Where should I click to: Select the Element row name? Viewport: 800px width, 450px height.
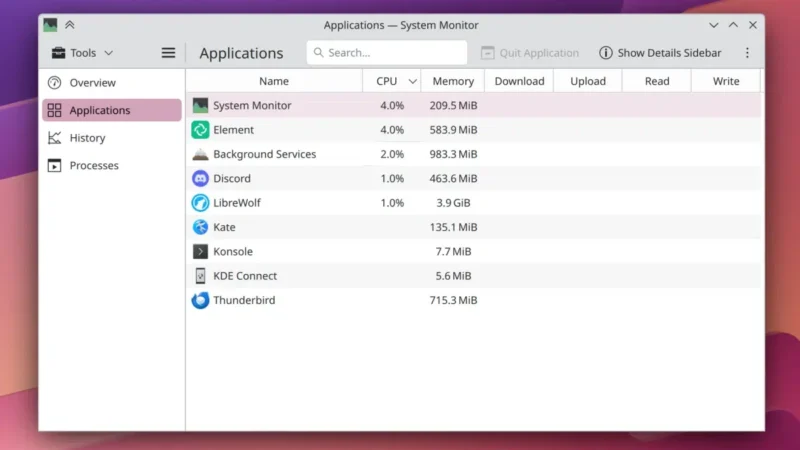[x=233, y=130]
